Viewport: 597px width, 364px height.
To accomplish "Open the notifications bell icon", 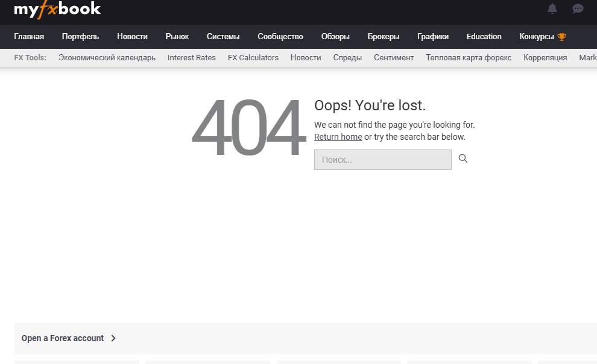I will pos(552,8).
